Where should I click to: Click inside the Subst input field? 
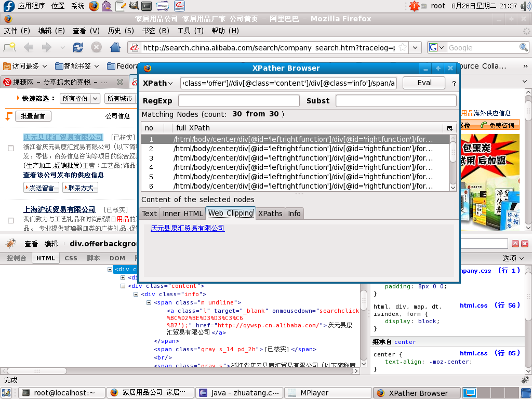coord(396,101)
